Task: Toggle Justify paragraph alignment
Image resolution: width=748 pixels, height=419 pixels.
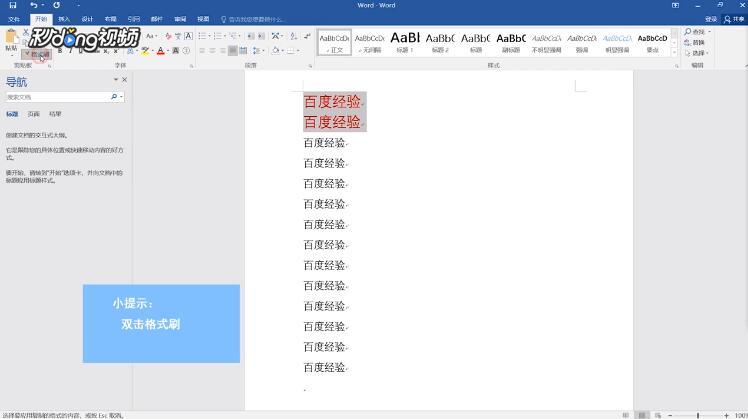Action: [x=233, y=51]
